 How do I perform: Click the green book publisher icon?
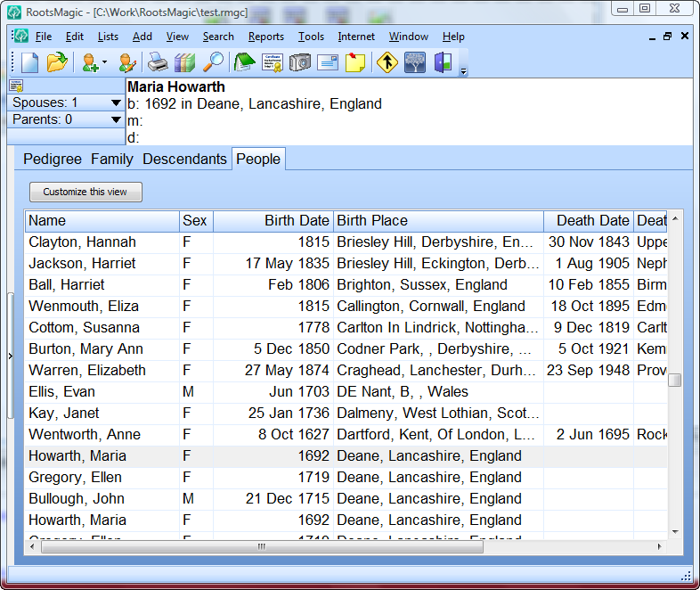[245, 62]
